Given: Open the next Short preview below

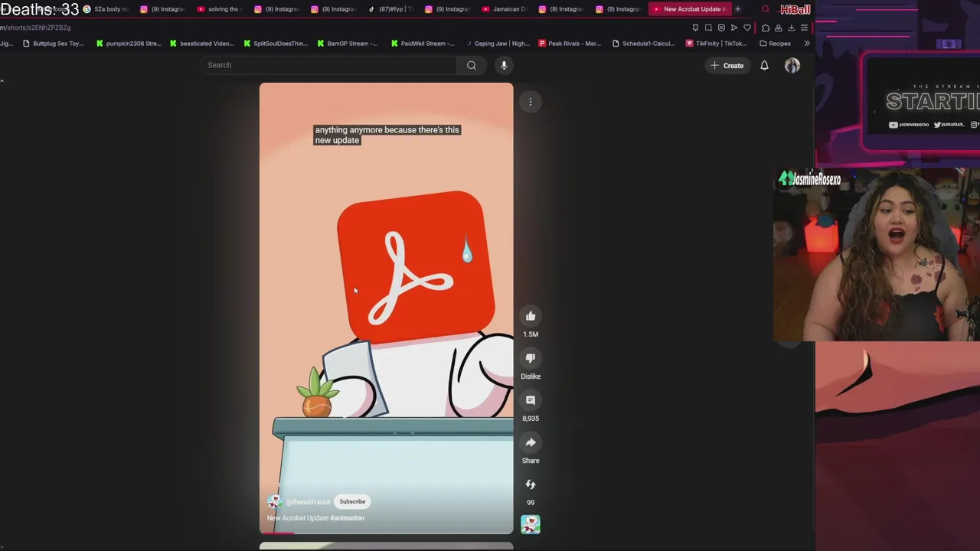Looking at the screenshot, I should [x=387, y=546].
